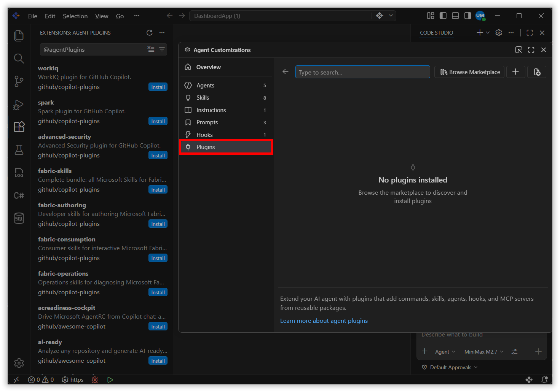
Task: Open the Go menu
Action: [x=120, y=16]
